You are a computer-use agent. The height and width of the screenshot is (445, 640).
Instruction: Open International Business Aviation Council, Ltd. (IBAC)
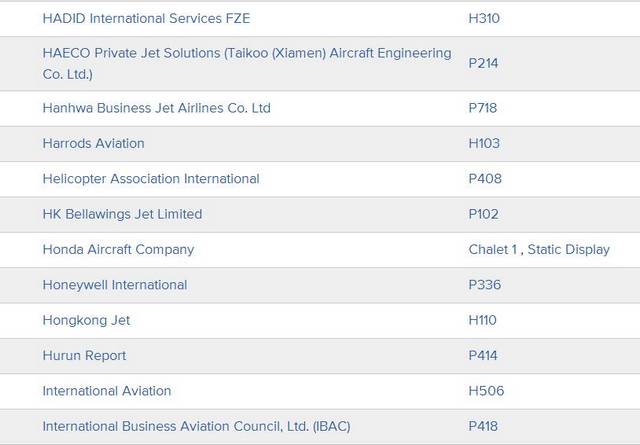coord(196,427)
